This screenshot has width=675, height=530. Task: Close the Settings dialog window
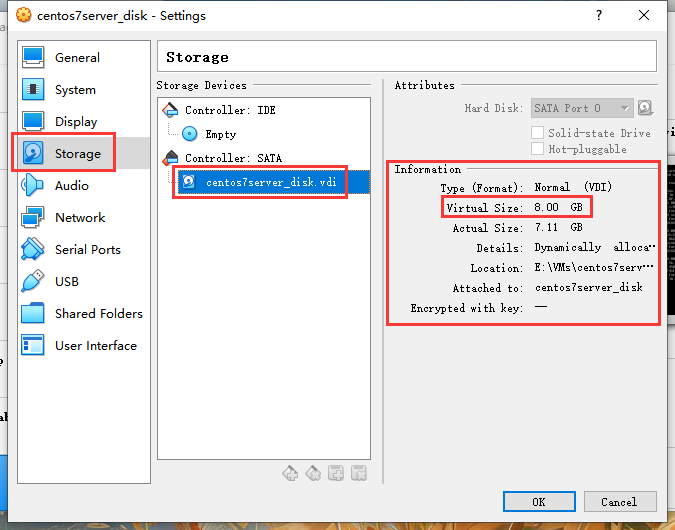(x=644, y=15)
